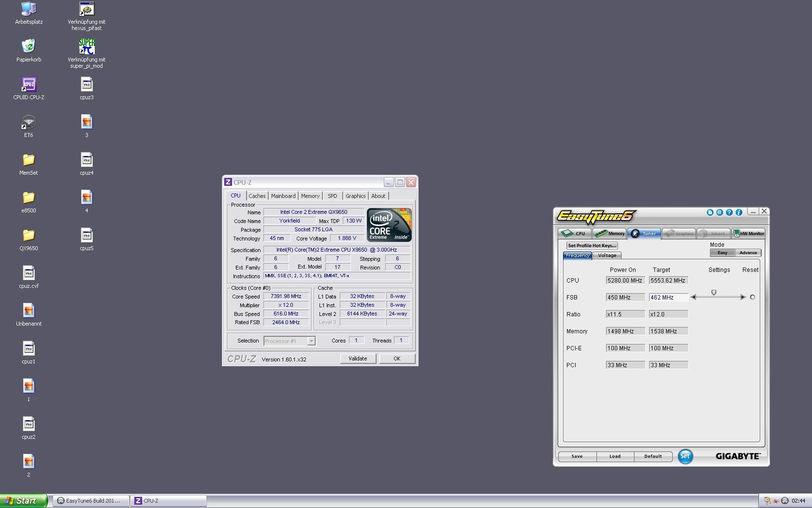The width and height of the screenshot is (812, 508).
Task: Select the cpuz.cvf file icon
Action: pos(29,277)
